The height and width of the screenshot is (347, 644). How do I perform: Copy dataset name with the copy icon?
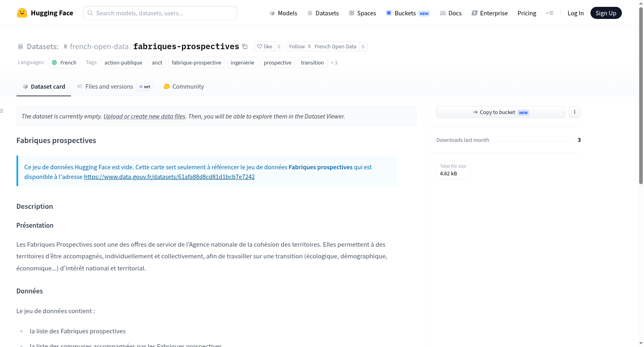[x=245, y=46]
